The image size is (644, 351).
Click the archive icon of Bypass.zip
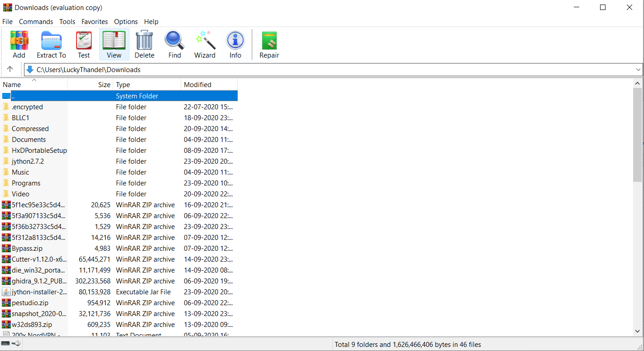(x=6, y=249)
